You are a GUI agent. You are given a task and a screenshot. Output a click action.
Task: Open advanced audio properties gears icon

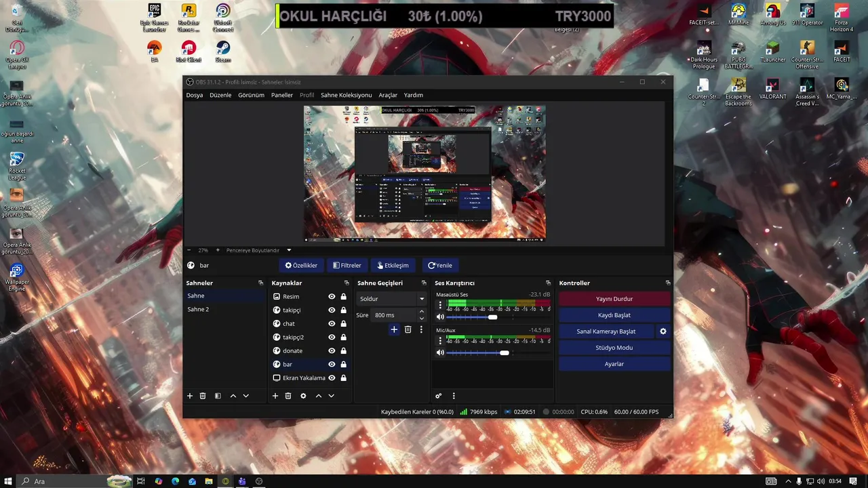click(x=439, y=396)
